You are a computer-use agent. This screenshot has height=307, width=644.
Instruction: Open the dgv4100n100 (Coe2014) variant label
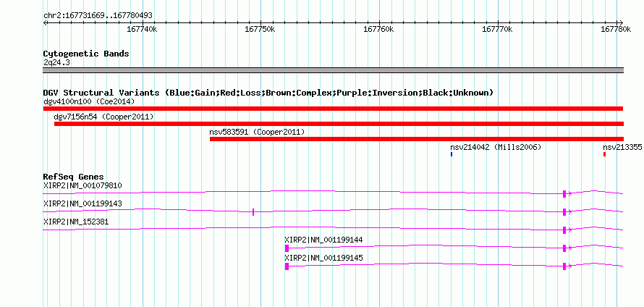(x=89, y=101)
